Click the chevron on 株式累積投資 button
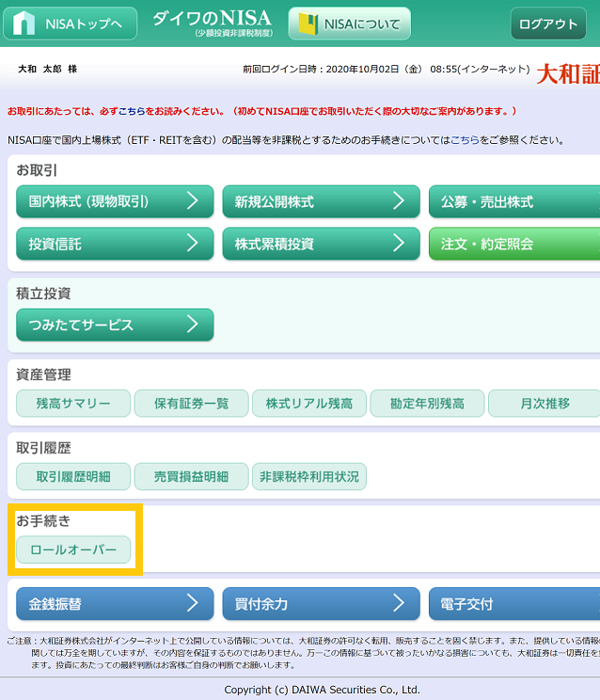The height and width of the screenshot is (700, 600). coord(399,243)
